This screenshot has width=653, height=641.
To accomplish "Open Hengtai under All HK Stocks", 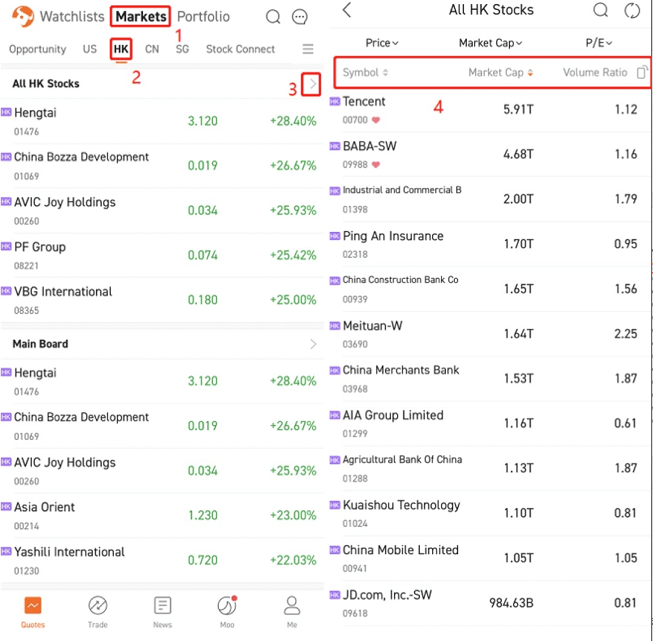I will tap(162, 121).
